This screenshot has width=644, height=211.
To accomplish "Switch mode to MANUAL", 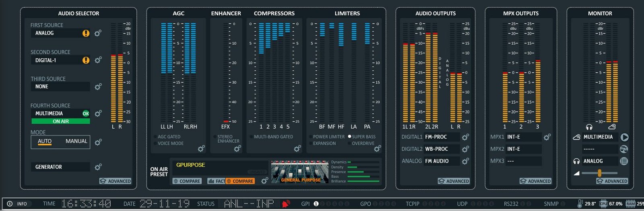I will coord(76,141).
